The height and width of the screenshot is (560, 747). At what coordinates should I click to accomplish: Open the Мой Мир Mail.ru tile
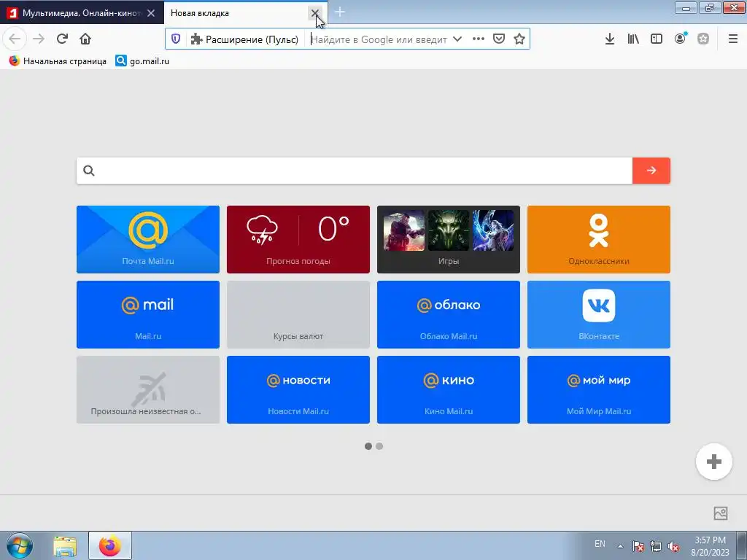(599, 389)
